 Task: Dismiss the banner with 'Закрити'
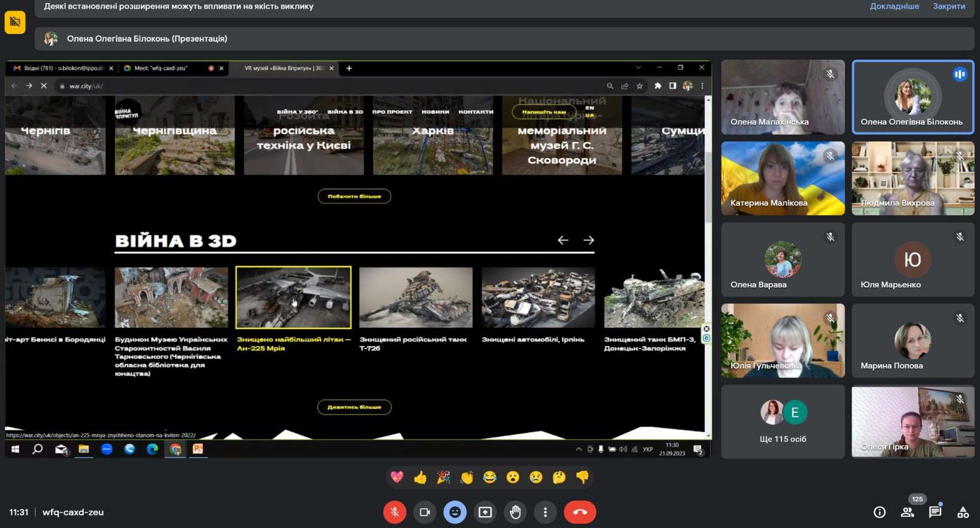[x=949, y=7]
